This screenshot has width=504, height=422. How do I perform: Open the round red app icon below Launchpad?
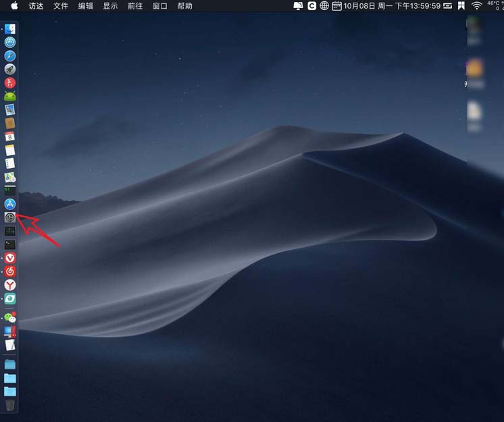(10, 83)
